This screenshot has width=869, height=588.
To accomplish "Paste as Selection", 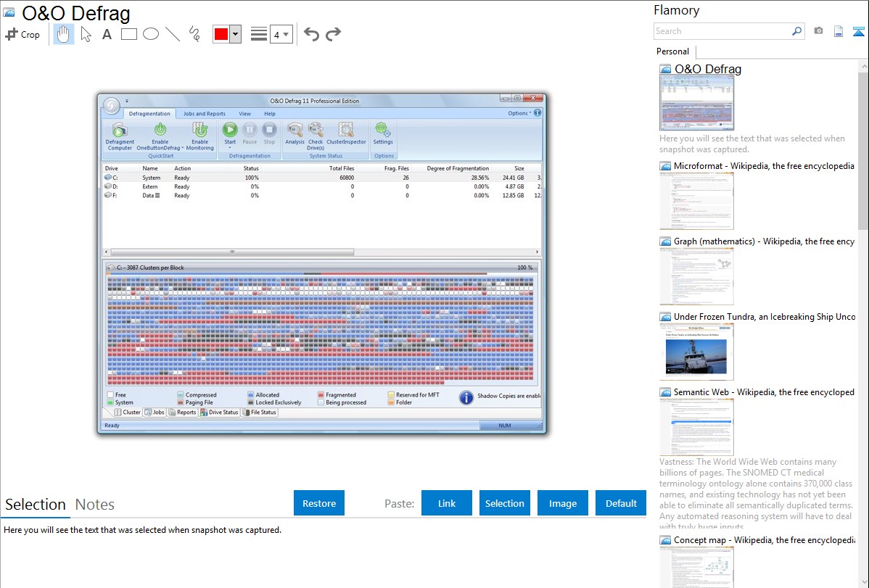I will [x=504, y=503].
